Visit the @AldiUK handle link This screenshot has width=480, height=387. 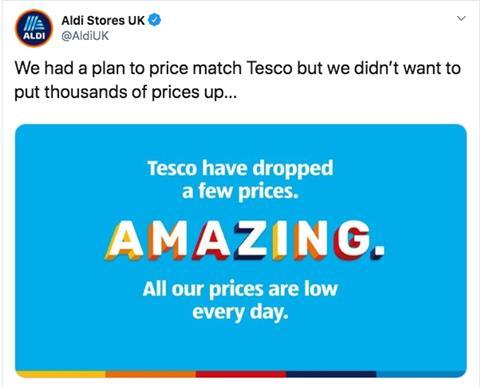tap(85, 36)
